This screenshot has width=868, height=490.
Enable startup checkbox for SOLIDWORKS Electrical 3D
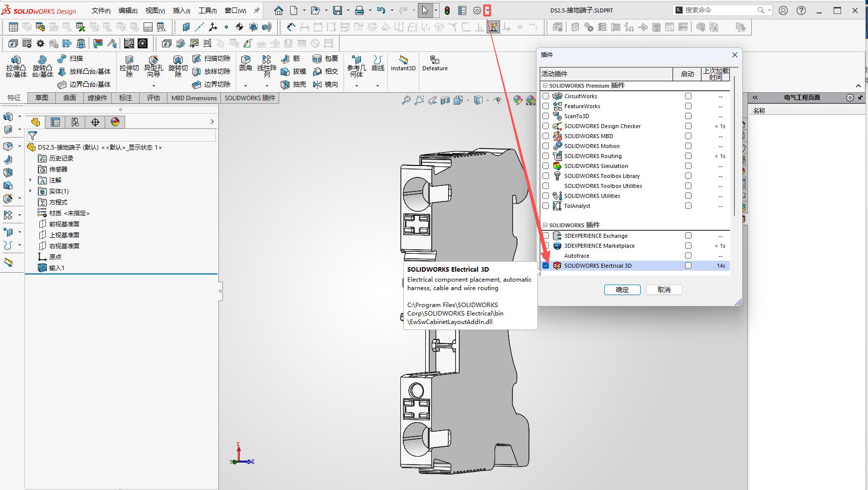tap(689, 266)
